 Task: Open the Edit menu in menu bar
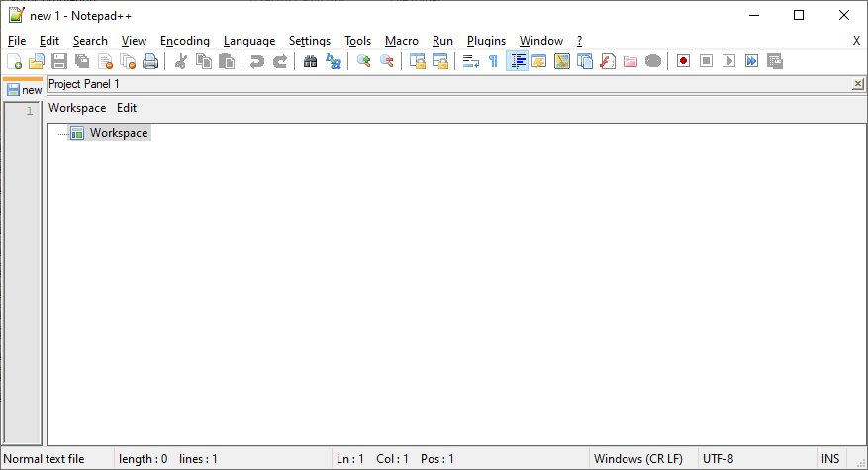point(49,41)
